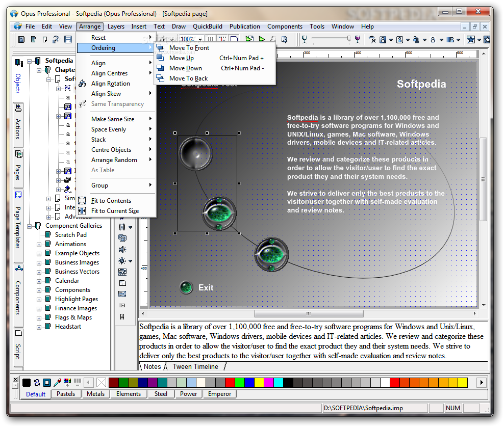Click the star favorites toolbar icon
The width and height of the screenshot is (504, 427).
[470, 39]
